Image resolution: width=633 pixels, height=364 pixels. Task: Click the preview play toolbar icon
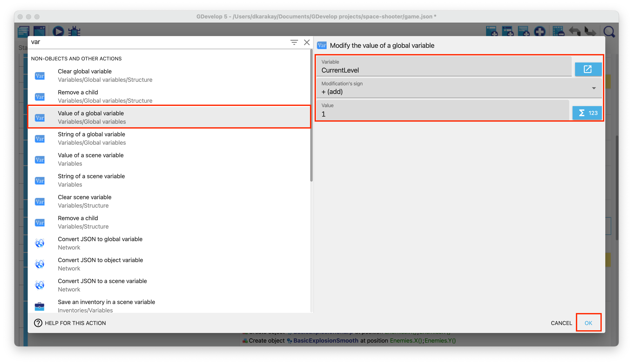(58, 31)
